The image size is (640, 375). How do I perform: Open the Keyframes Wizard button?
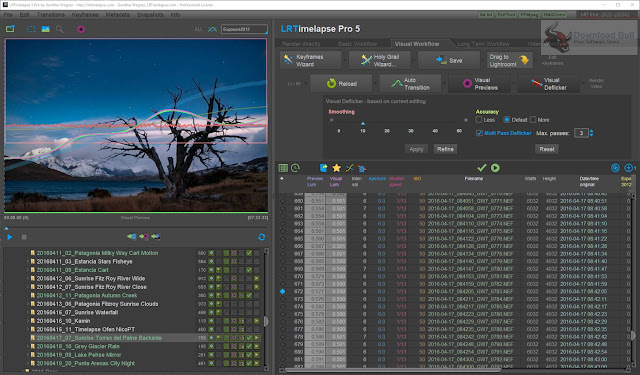click(x=311, y=60)
